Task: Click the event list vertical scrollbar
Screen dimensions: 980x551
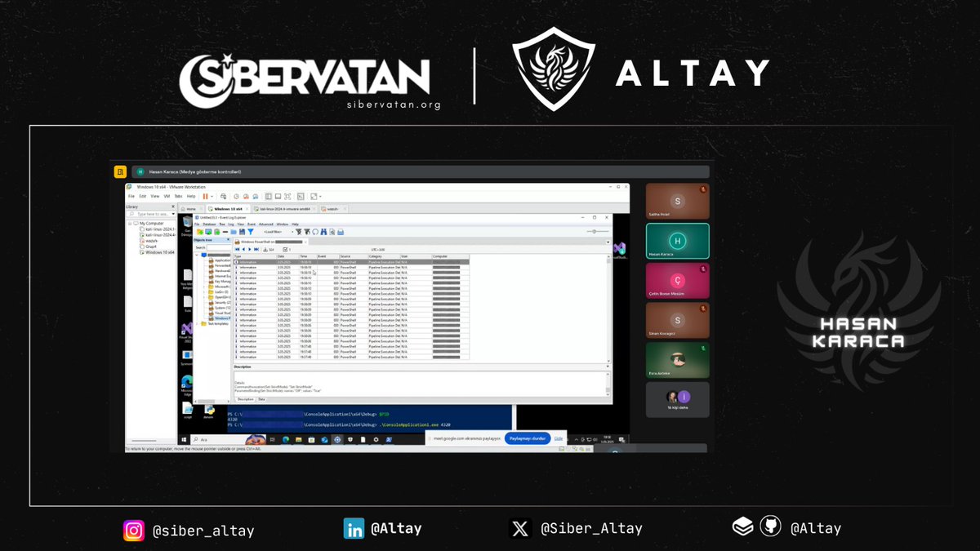Action: 608,310
